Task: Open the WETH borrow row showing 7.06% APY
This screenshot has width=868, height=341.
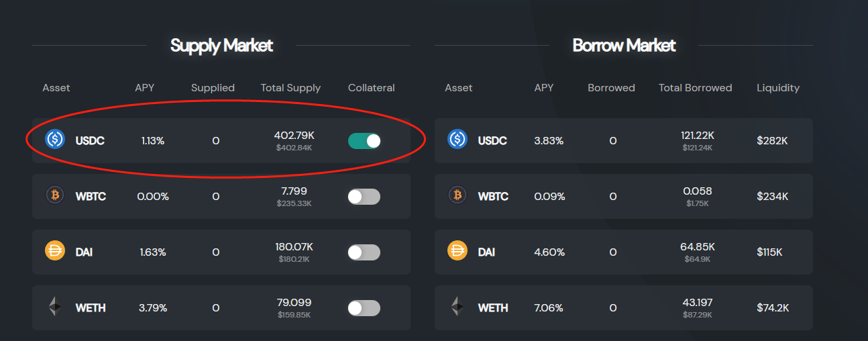Action: pos(623,307)
